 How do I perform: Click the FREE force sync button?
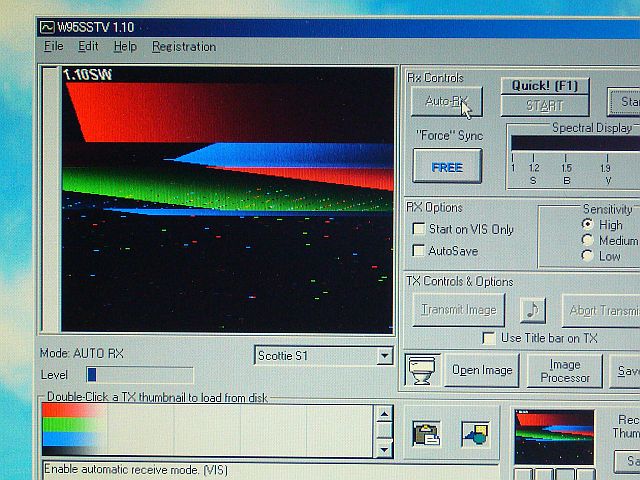pyautogui.click(x=447, y=167)
